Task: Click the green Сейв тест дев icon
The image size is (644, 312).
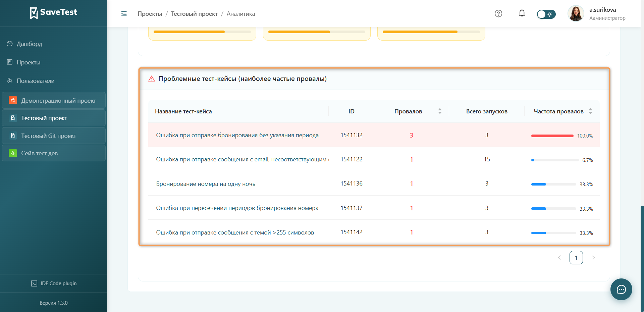Action: [13, 153]
